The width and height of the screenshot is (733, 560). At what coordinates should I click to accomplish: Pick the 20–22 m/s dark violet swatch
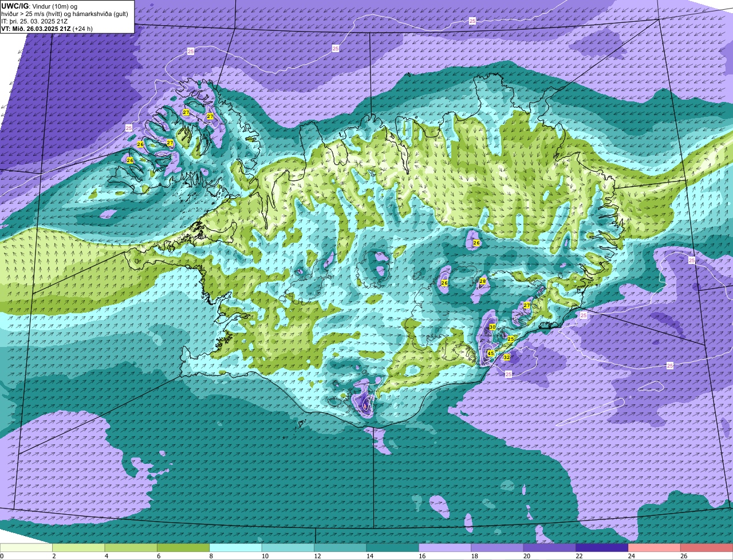(550, 547)
